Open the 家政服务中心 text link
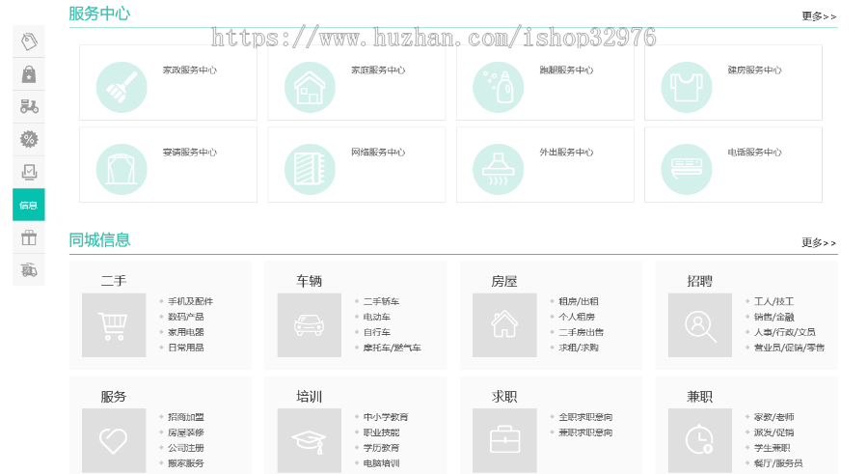This screenshot has height=474, width=868. point(189,70)
